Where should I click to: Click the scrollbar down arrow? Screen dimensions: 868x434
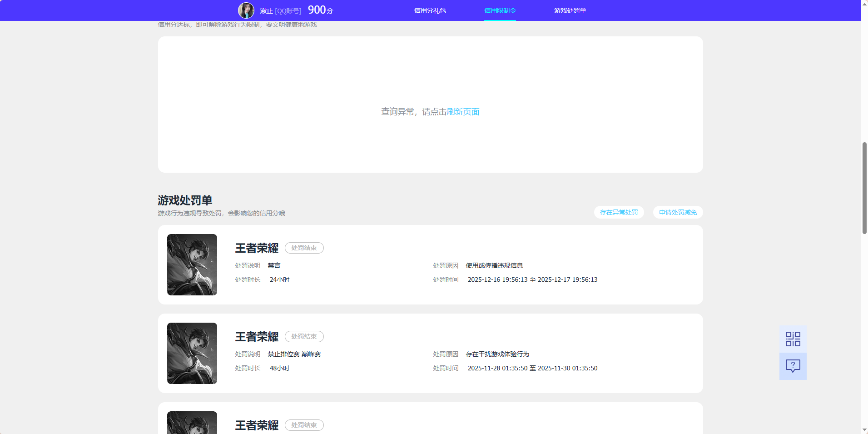[864, 430]
